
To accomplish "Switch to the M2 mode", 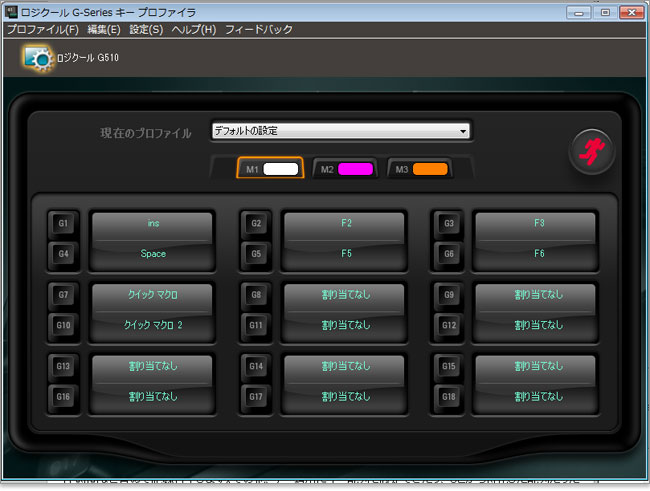I will coord(345,169).
